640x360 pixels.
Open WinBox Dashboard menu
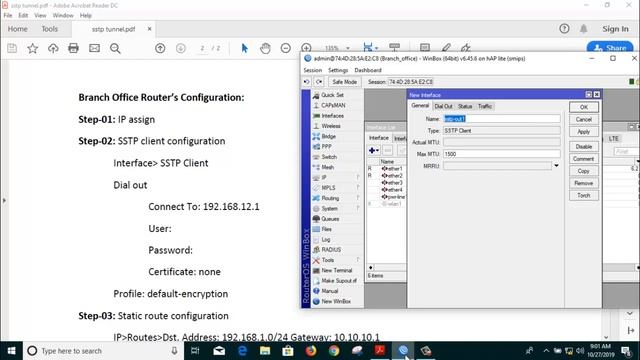tap(368, 70)
